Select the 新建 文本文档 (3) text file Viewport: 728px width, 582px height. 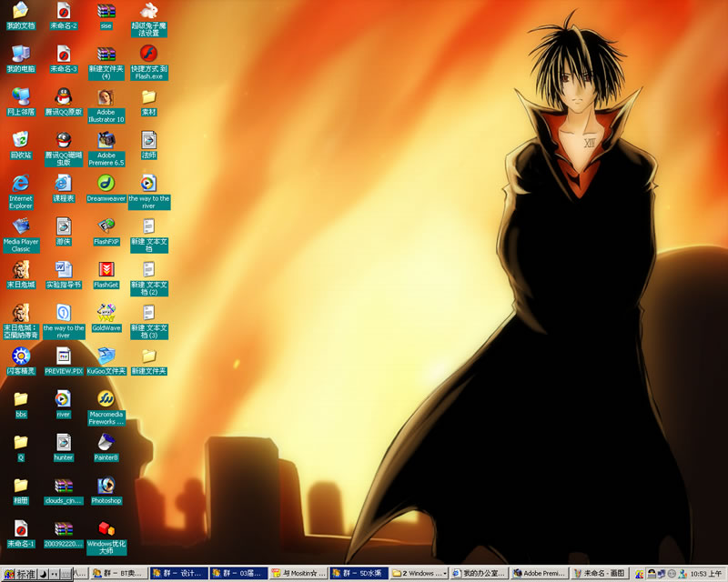[x=149, y=322]
